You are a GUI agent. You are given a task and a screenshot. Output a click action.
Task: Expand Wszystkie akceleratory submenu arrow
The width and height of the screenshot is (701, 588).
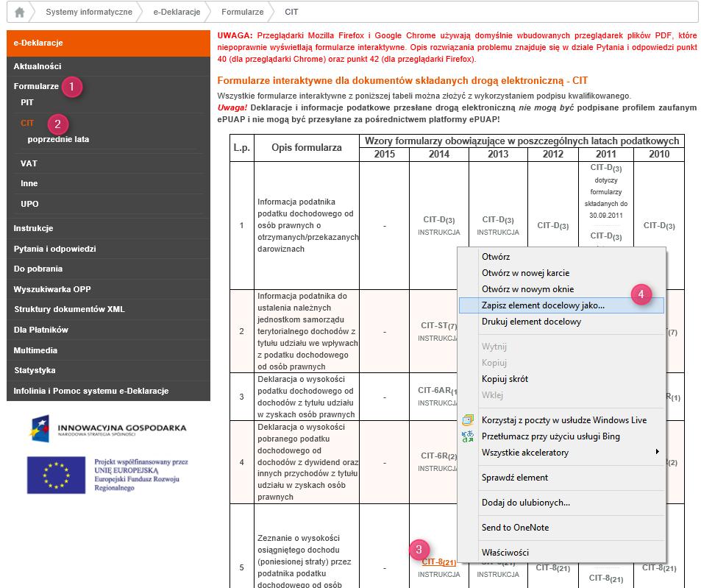[x=657, y=452]
